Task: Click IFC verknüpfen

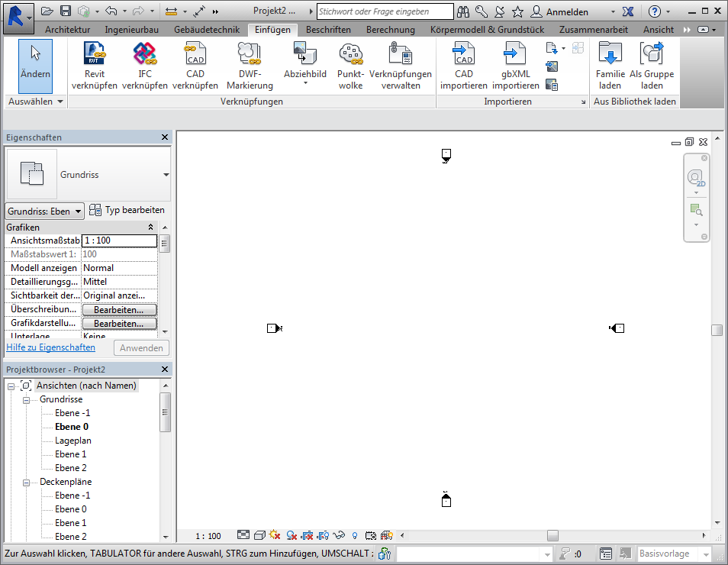Action: tap(145, 66)
